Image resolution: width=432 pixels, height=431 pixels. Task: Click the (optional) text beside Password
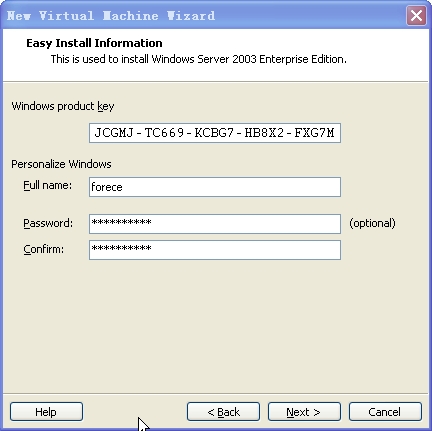(372, 223)
